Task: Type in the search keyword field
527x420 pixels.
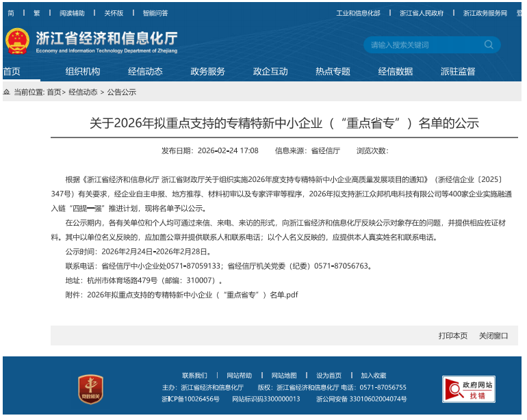Action: (x=424, y=45)
